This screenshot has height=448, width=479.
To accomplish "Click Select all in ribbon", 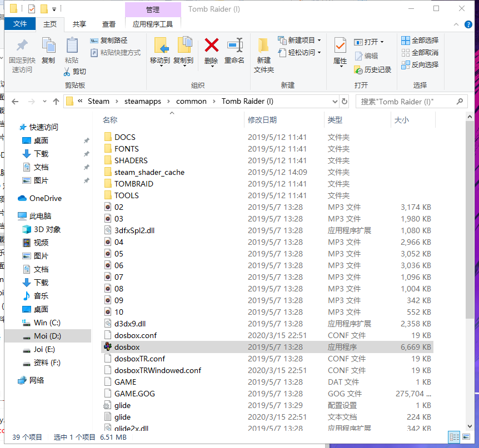I will [420, 41].
